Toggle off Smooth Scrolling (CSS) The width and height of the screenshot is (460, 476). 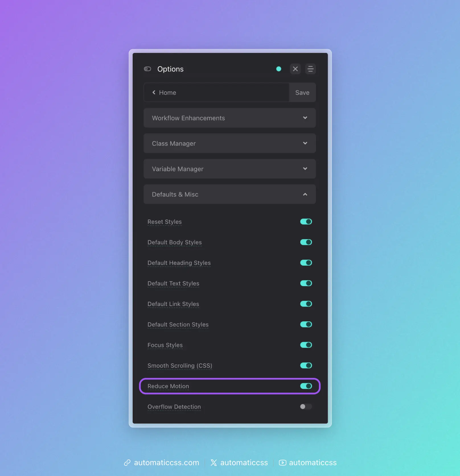306,366
